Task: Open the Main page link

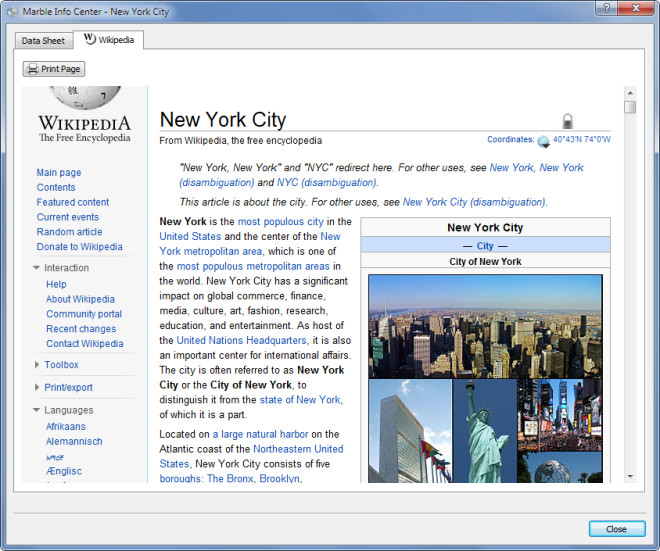Action: coord(59,173)
